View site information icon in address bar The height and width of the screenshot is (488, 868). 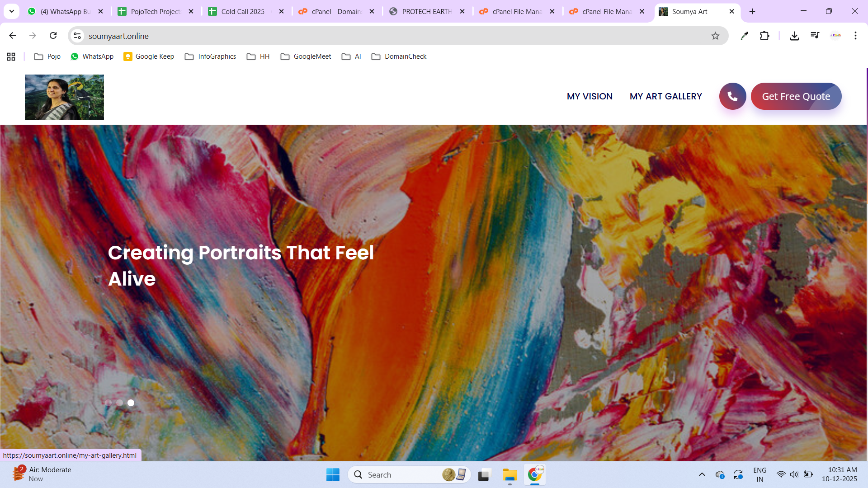pos(77,36)
